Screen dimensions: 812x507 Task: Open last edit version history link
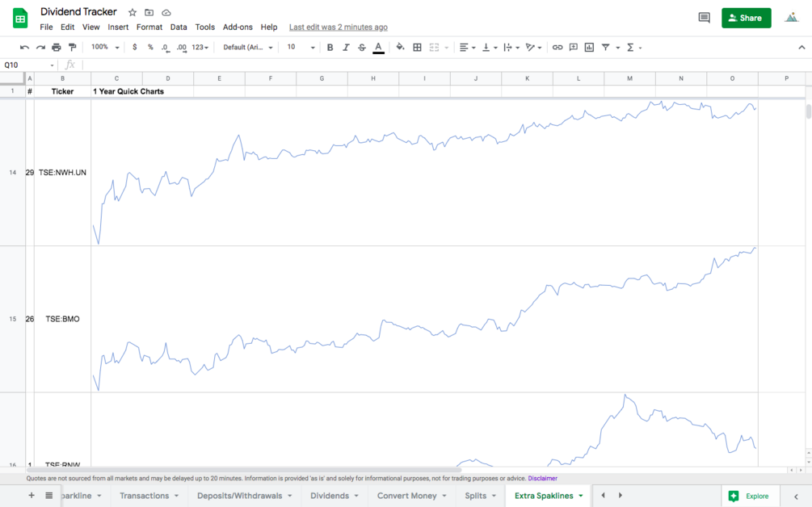click(x=339, y=27)
